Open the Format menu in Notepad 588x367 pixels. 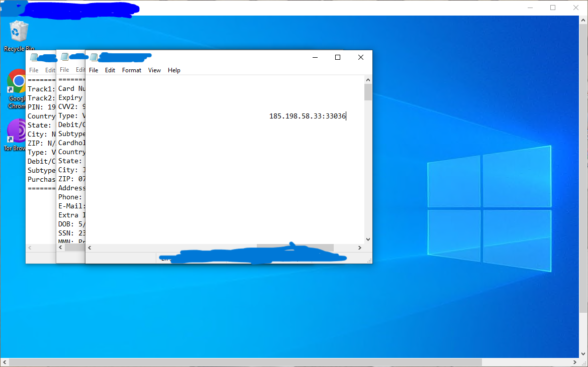[x=132, y=70]
